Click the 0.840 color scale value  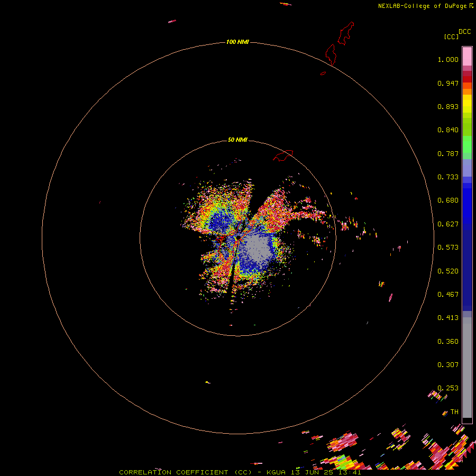448,130
